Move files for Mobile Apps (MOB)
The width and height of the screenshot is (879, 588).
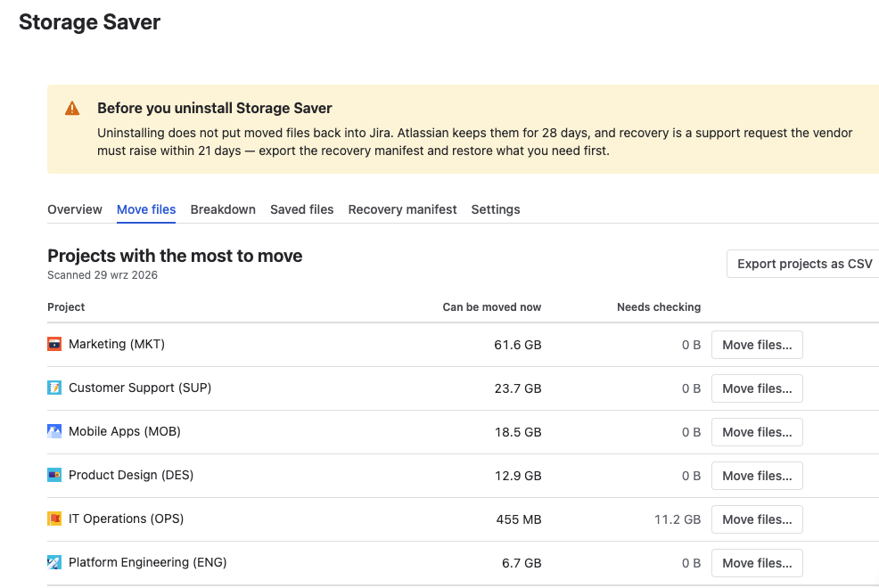click(758, 432)
